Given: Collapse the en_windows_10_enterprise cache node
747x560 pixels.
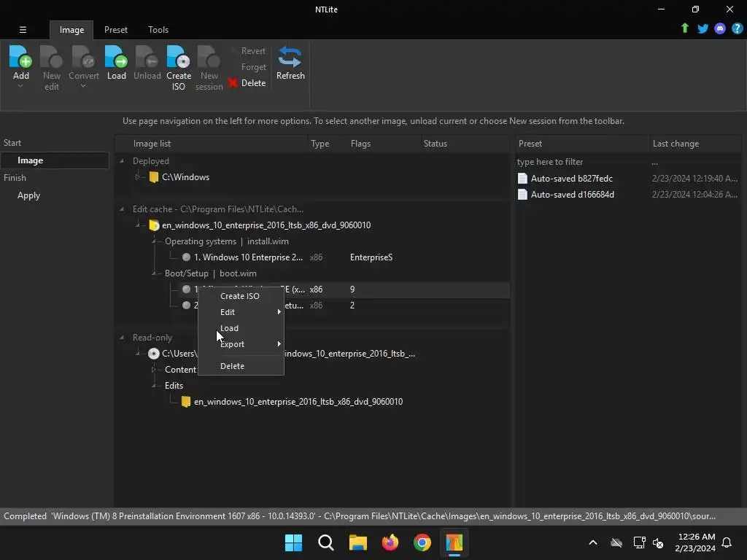Looking at the screenshot, I should (138, 225).
